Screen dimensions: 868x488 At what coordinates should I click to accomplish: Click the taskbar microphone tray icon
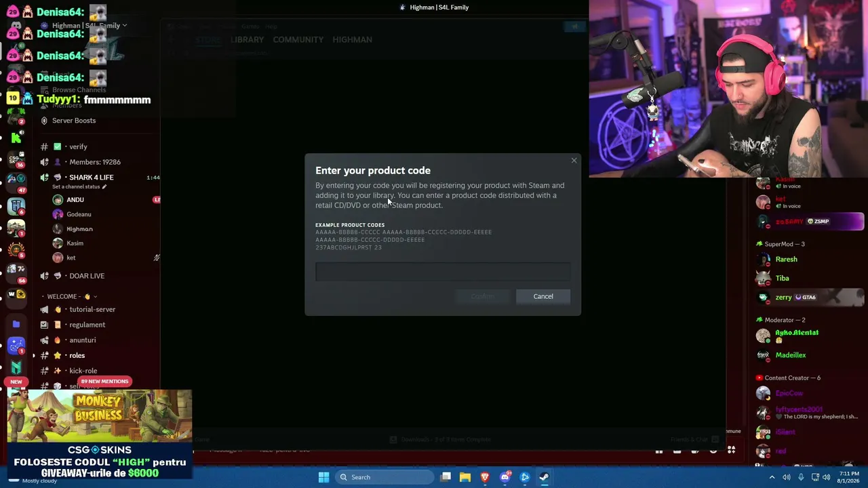point(801,477)
